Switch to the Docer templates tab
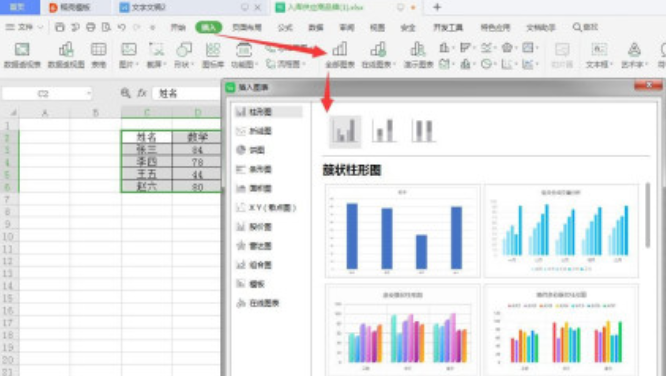Image resolution: width=666 pixels, height=376 pixels. click(x=75, y=7)
